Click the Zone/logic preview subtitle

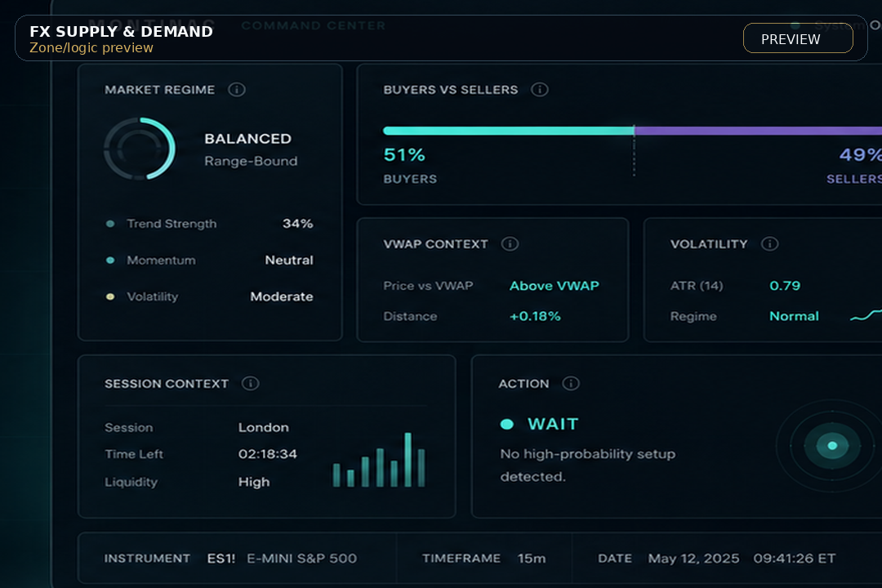91,48
